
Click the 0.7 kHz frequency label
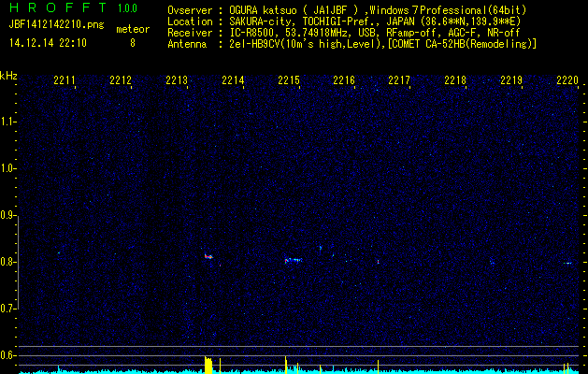tap(7, 309)
